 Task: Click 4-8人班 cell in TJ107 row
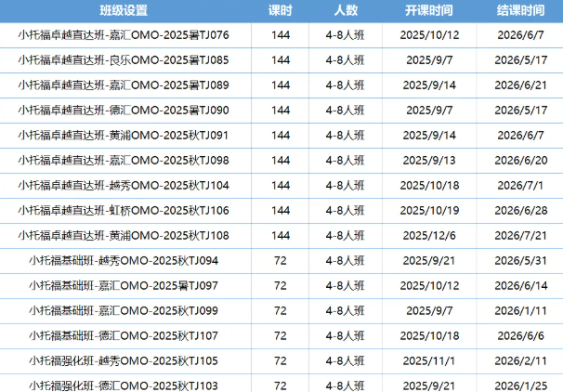(x=346, y=335)
